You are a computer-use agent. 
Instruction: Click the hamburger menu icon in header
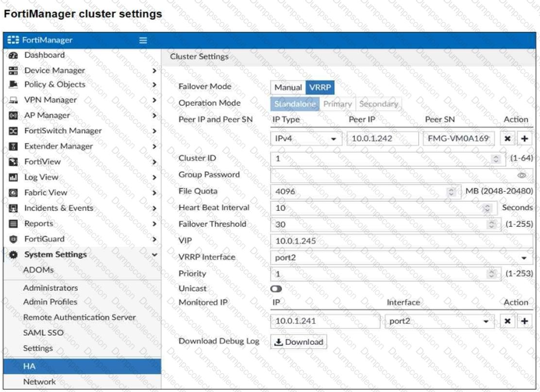click(x=143, y=40)
